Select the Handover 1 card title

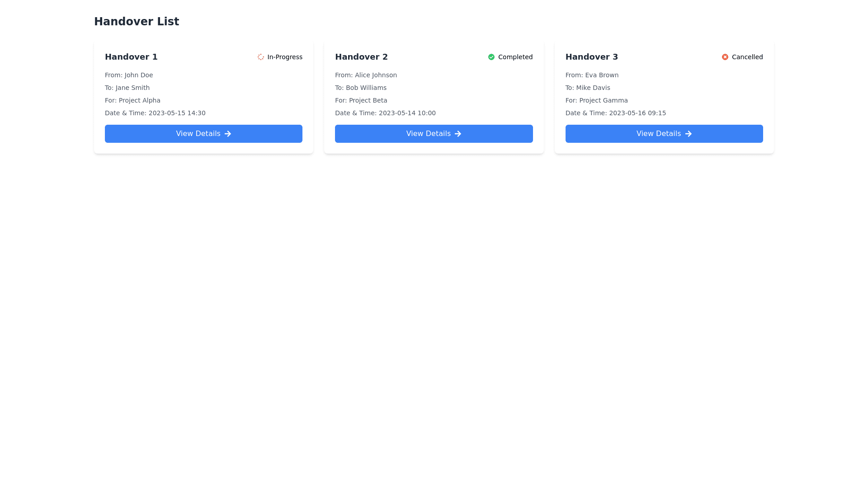coord(131,57)
